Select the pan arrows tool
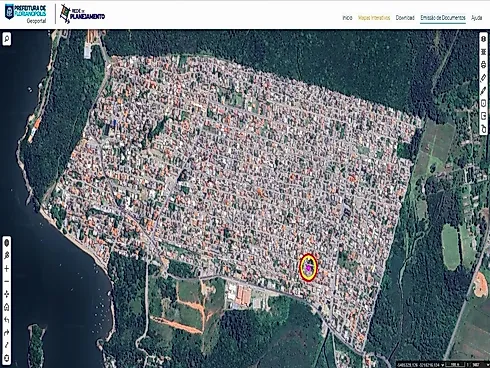 (x=7, y=294)
